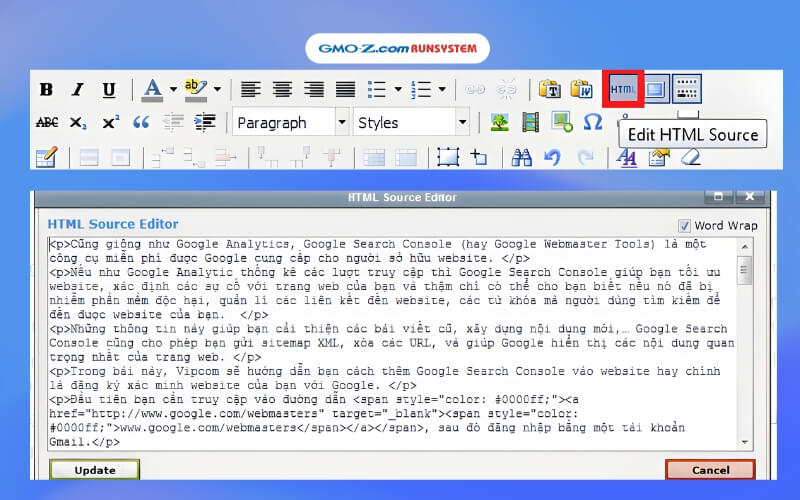Toggle the Word Wrap checkbox
800x500 pixels.
(x=684, y=225)
